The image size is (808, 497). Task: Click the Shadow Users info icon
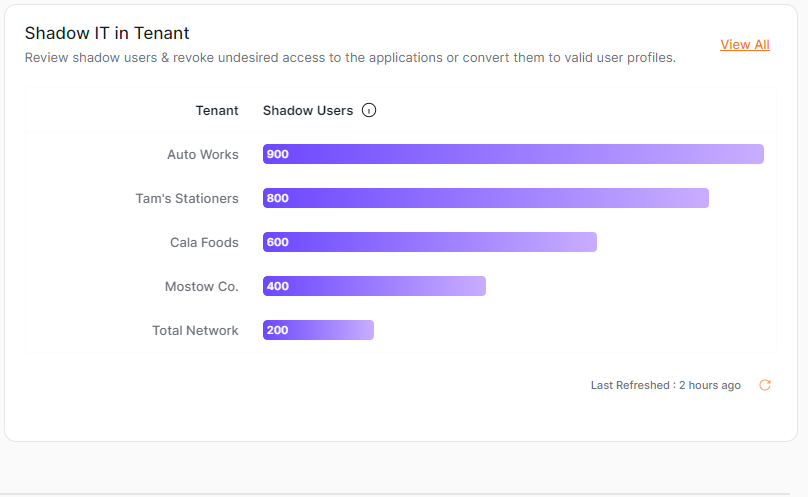368,111
